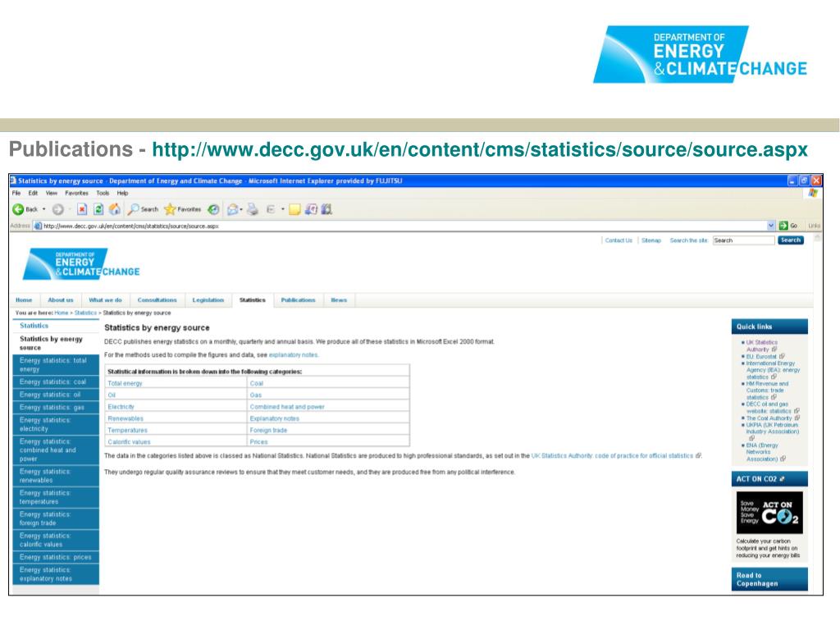
Task: Click the Mail envelope toolbar icon
Action: (x=232, y=209)
